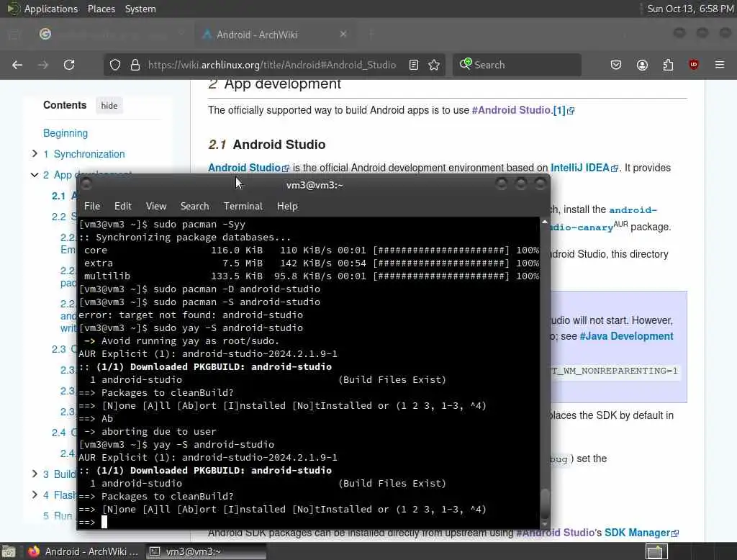
Task: Click the Firefox Search box
Action: [x=517, y=65]
